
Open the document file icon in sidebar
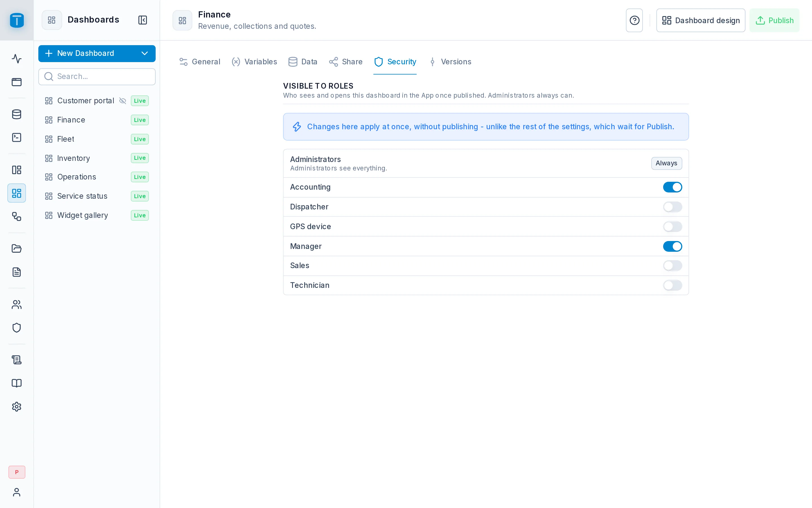pyautogui.click(x=16, y=272)
